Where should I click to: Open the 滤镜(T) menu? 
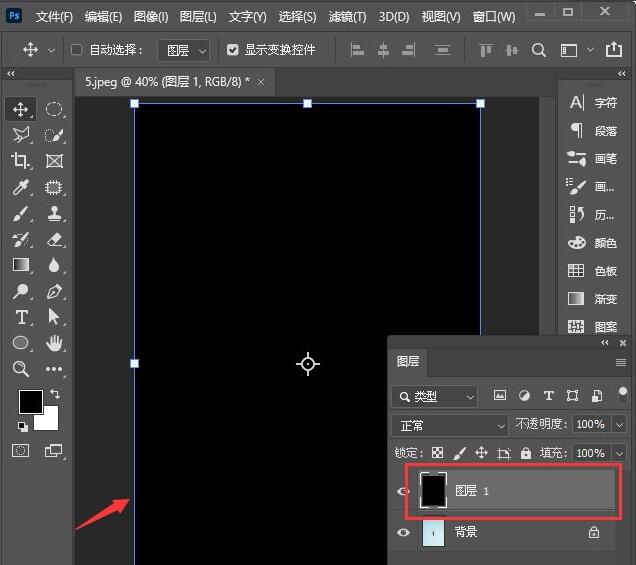(x=347, y=17)
